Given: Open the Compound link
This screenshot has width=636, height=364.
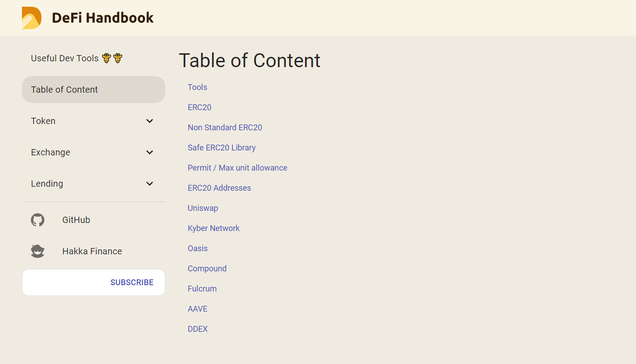Looking at the screenshot, I should click(x=207, y=269).
